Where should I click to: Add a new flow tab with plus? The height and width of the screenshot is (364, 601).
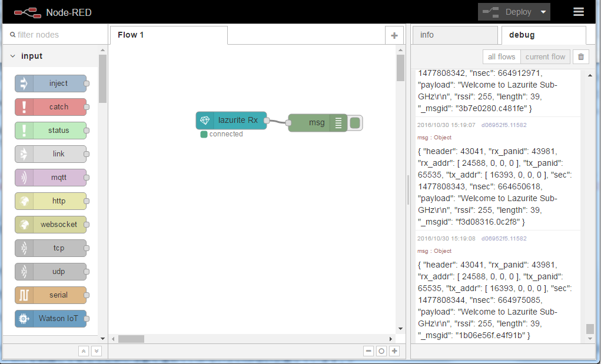click(394, 36)
